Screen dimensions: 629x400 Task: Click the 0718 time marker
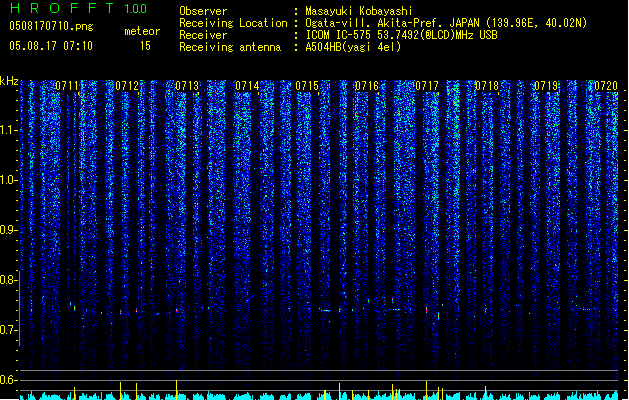[487, 86]
